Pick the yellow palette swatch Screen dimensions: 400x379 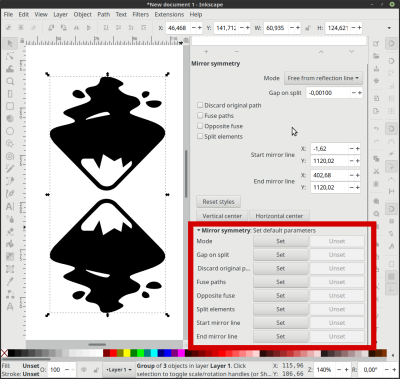click(127, 353)
